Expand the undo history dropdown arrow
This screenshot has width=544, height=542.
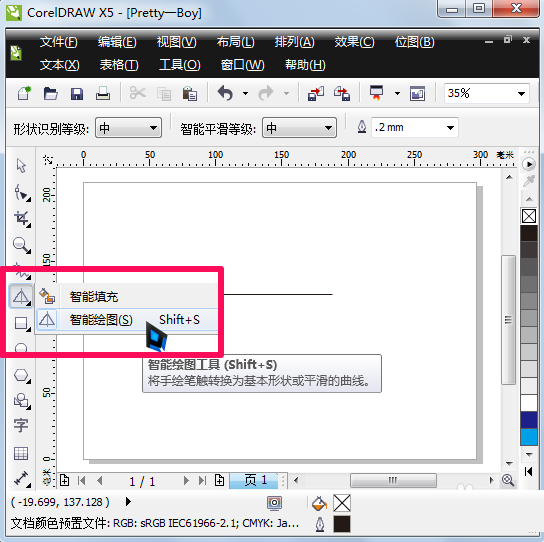point(245,93)
